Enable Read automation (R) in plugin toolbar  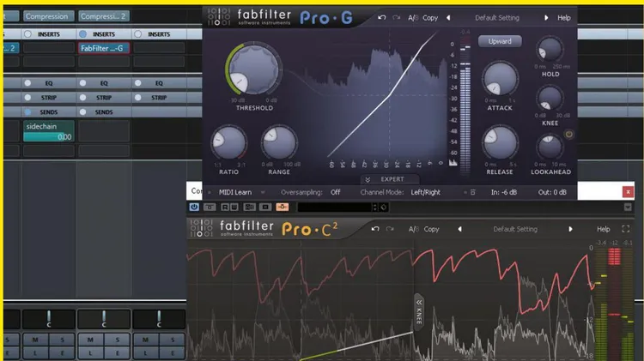coord(225,208)
